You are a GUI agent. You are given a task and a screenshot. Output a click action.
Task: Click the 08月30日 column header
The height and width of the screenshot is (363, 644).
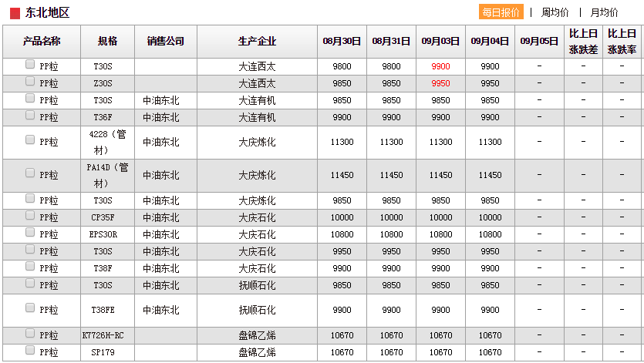(x=342, y=42)
